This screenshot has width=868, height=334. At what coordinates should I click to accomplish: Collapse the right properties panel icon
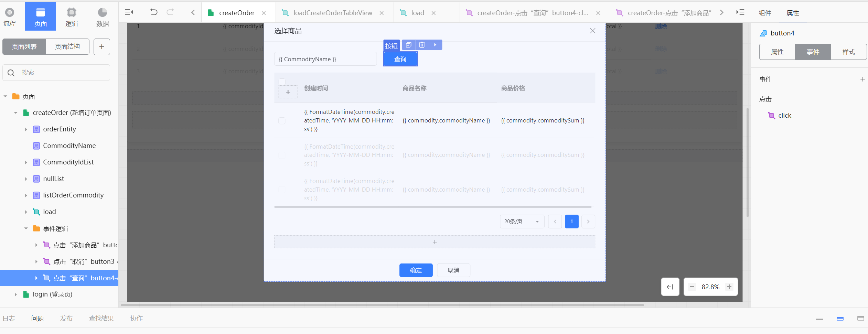point(740,12)
